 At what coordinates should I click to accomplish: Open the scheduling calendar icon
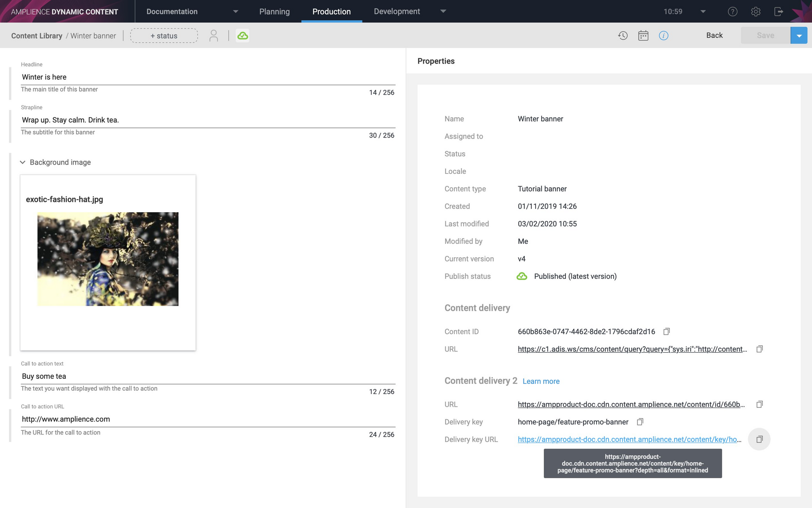tap(643, 35)
